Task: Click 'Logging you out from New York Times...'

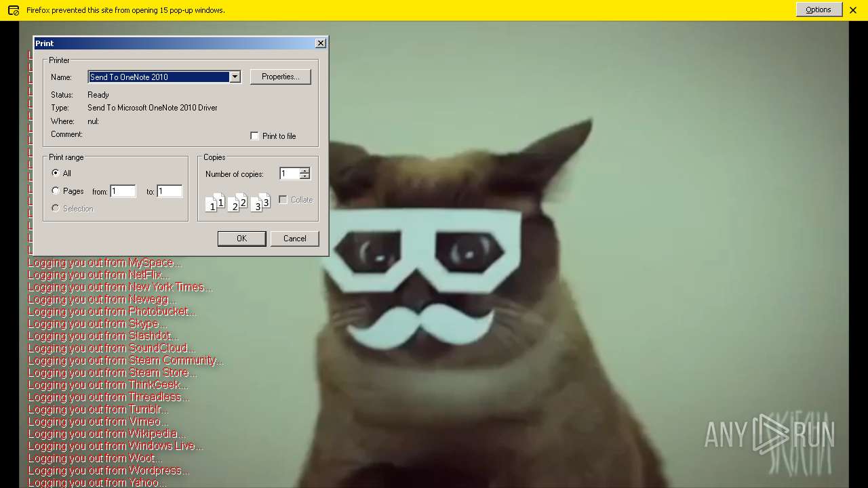Action: pyautogui.click(x=120, y=287)
